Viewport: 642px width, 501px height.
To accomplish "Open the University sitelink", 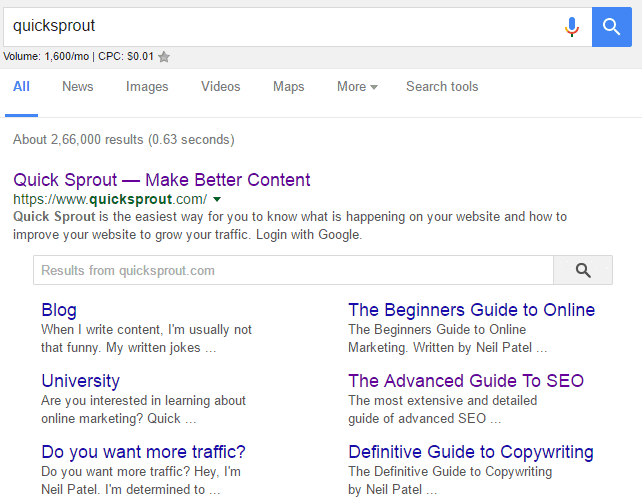I will 81,381.
